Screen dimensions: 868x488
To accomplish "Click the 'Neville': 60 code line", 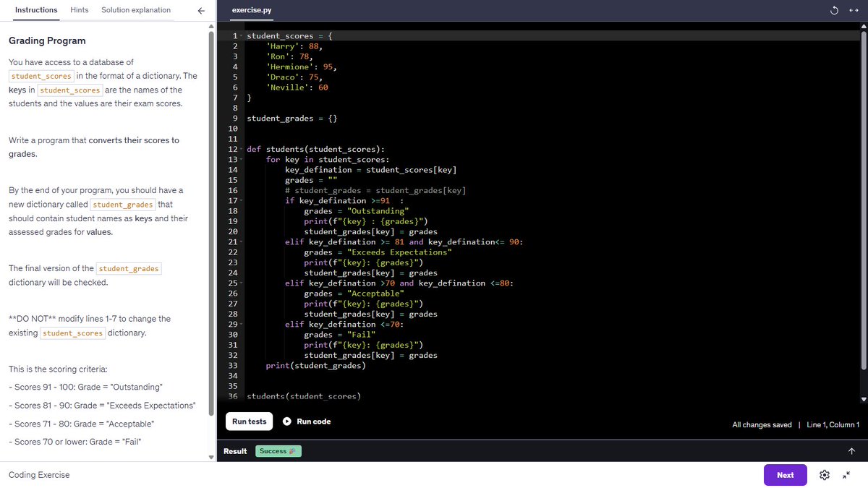I will tap(297, 87).
